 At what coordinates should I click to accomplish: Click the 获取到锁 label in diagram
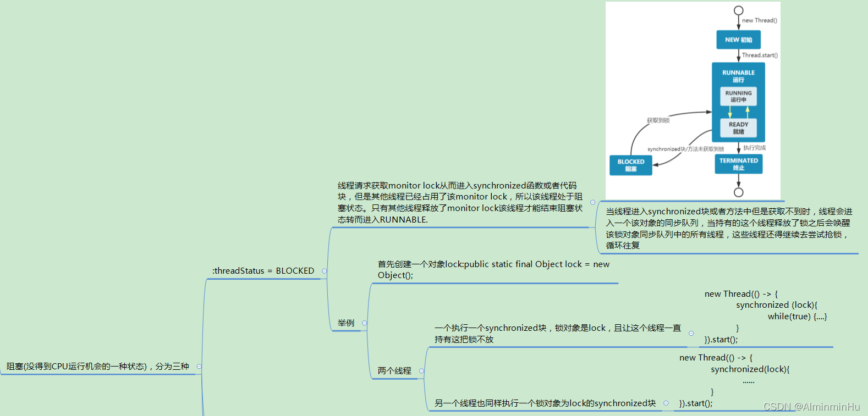coord(658,120)
